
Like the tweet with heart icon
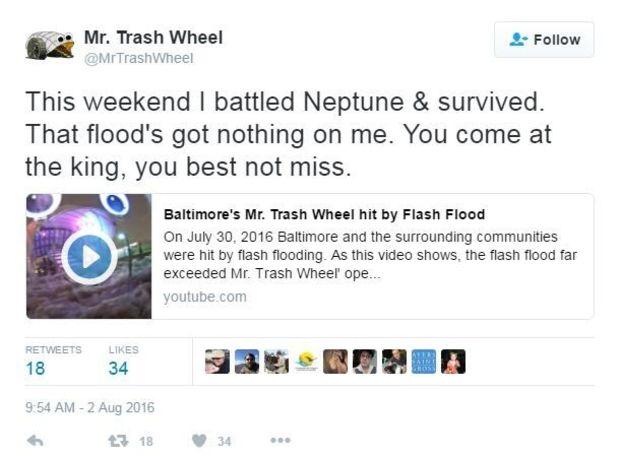(199, 440)
